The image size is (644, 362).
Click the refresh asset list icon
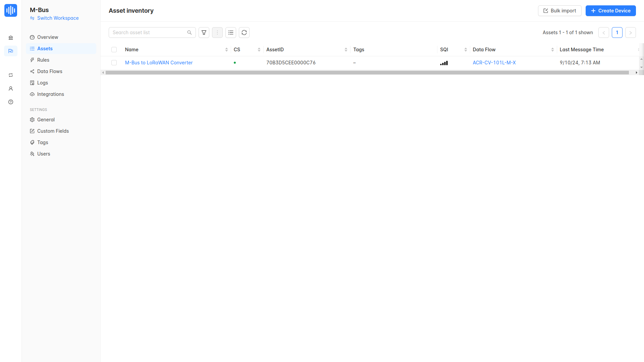[244, 33]
